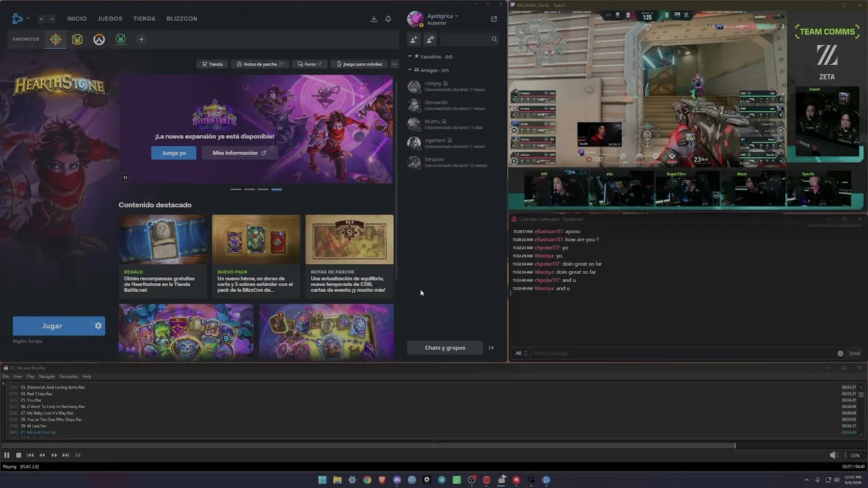This screenshot has width=868, height=488.
Task: Skip to previous track in music player
Action: pos(30,455)
